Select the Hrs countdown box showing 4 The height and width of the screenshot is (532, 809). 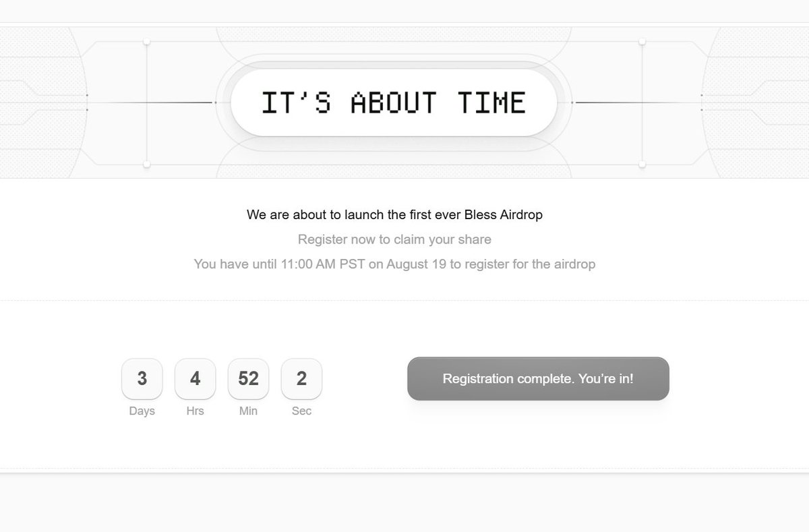pos(195,378)
